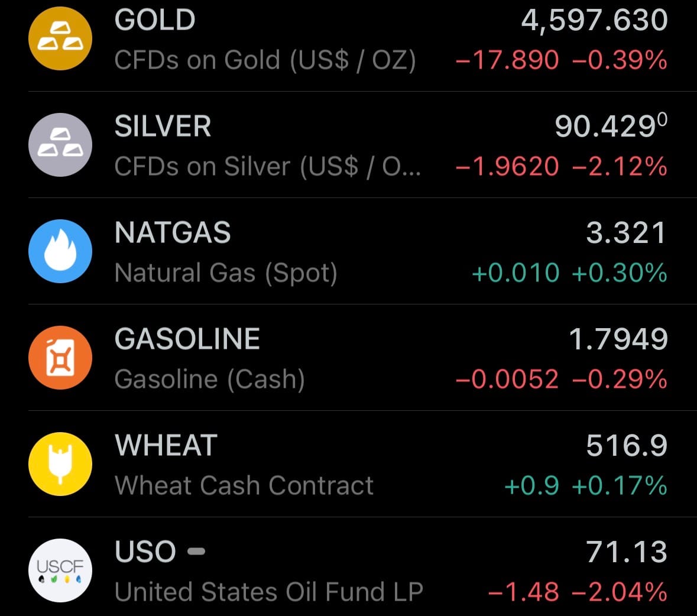The image size is (697, 616).
Task: Click the gold price 4,597.630
Action: 594,20
